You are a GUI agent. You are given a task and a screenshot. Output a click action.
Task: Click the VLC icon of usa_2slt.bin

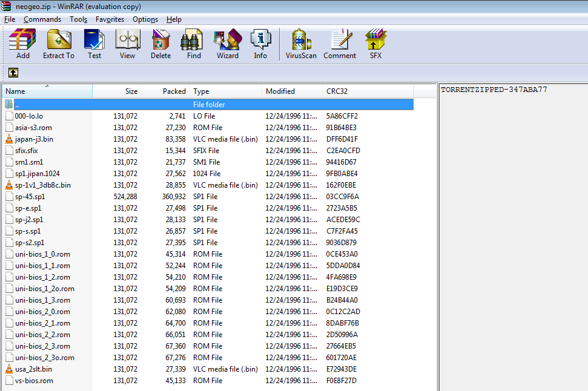pos(9,369)
